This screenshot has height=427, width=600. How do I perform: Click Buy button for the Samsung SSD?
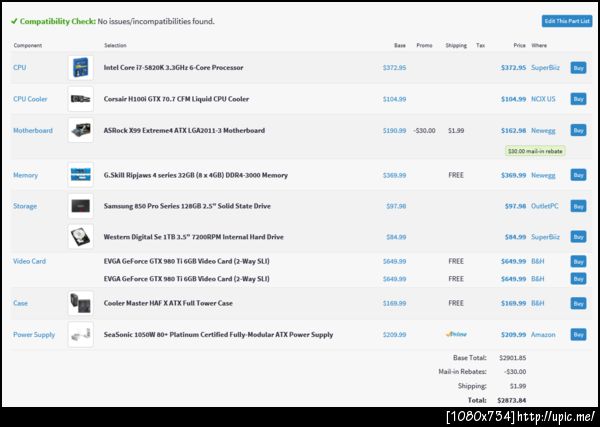coord(578,206)
